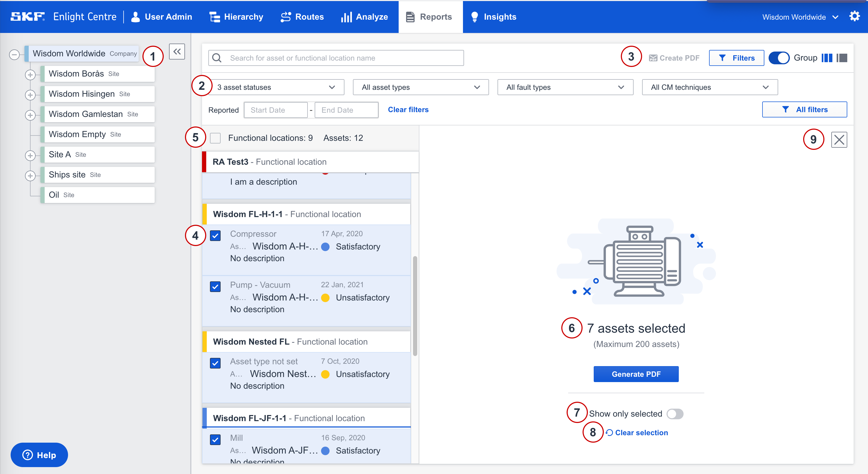Select the Wisdom Borås site row
The height and width of the screenshot is (474, 868).
[x=97, y=74]
